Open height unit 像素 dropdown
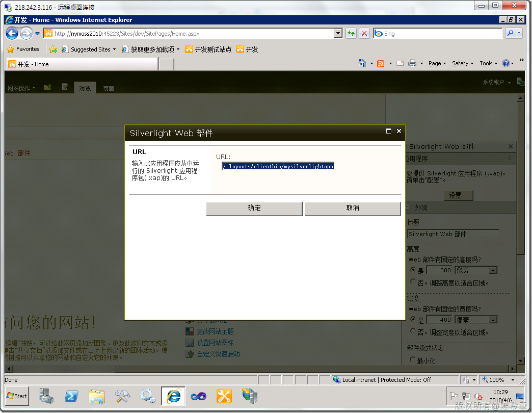This screenshot has height=413, width=532. tap(493, 270)
